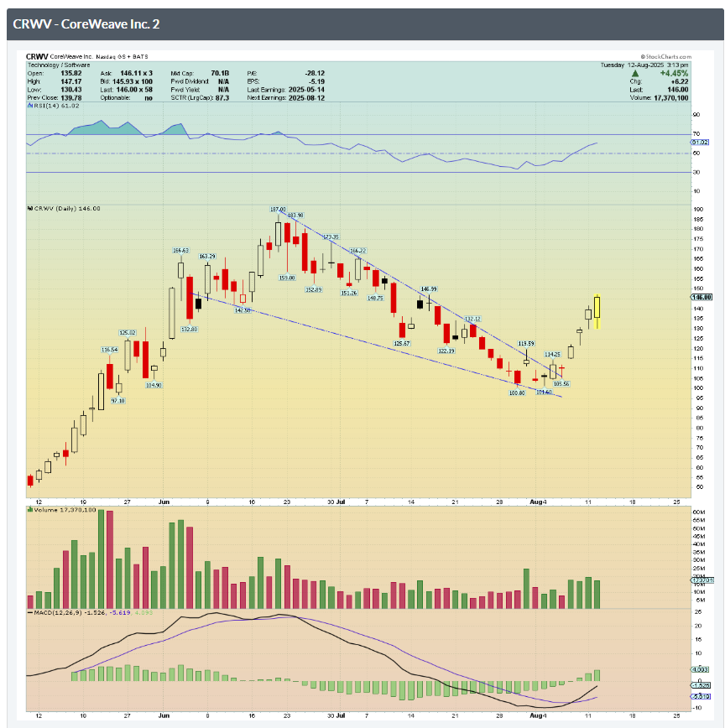The image size is (725, 728).
Task: Click the 105.56 price label
Action: click(561, 384)
